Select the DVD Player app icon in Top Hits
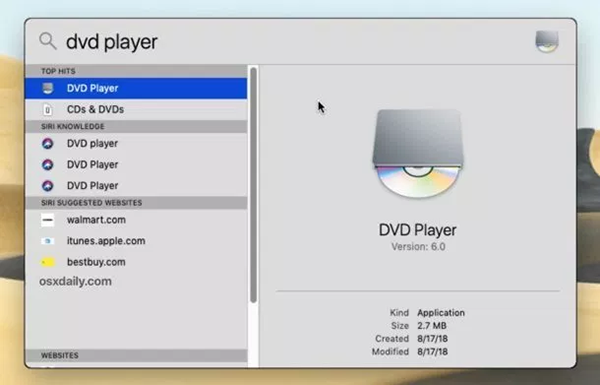The height and width of the screenshot is (385, 600). click(47, 88)
